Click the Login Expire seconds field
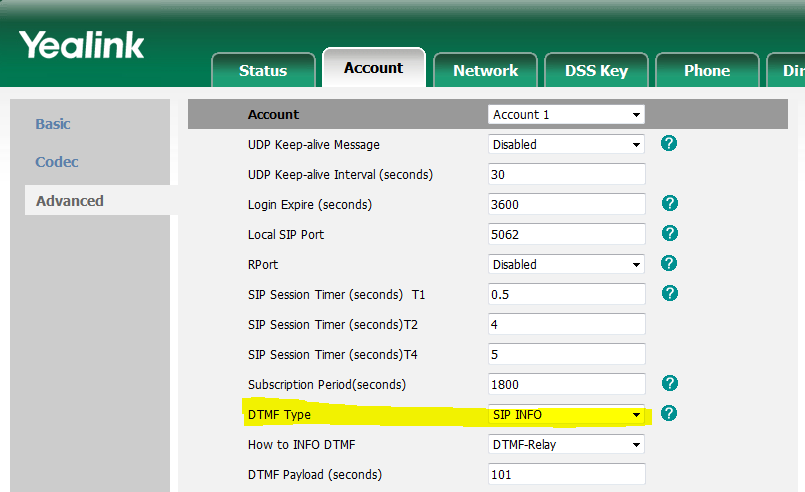805x492 pixels. [x=566, y=205]
